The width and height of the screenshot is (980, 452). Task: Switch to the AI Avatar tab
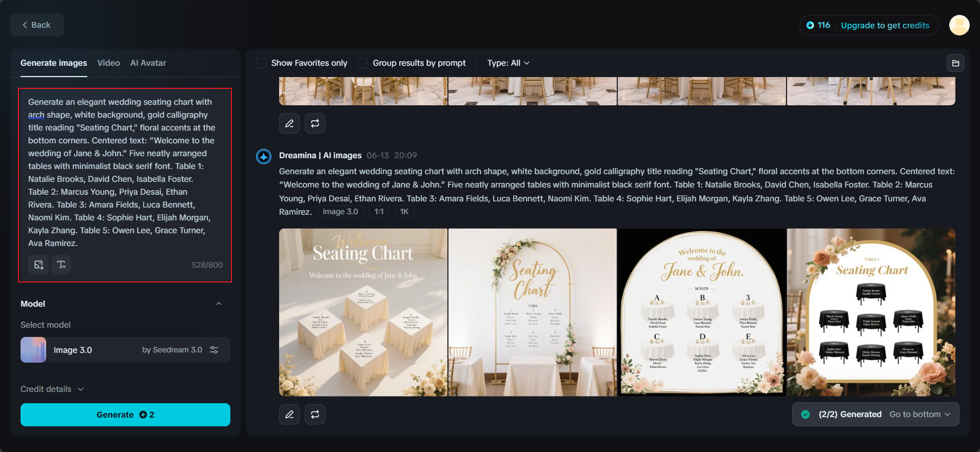(x=148, y=63)
